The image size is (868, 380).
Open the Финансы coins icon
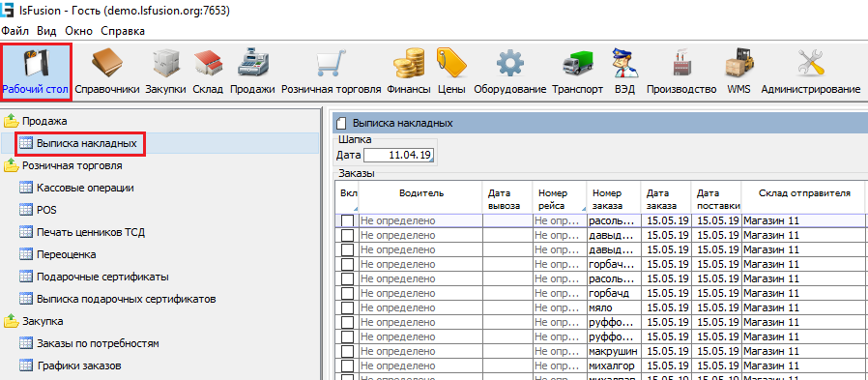[x=409, y=63]
